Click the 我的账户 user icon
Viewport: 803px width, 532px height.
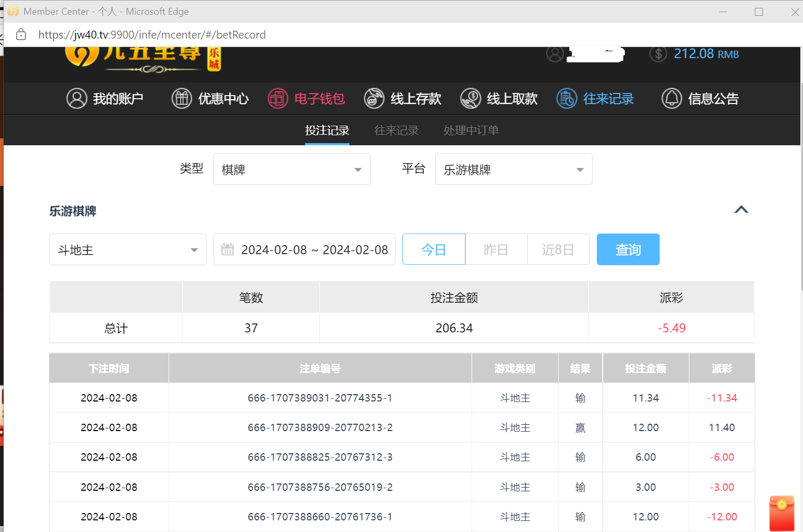77,99
